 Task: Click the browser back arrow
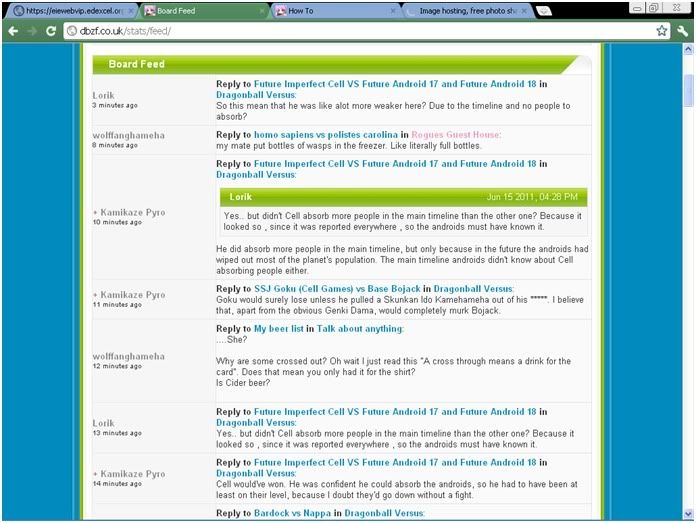click(x=13, y=31)
